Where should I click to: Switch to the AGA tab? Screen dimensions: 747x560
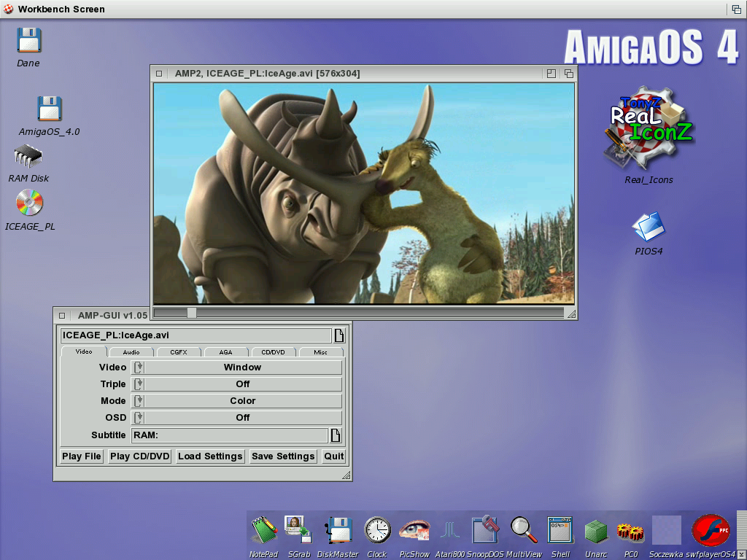coord(226,352)
